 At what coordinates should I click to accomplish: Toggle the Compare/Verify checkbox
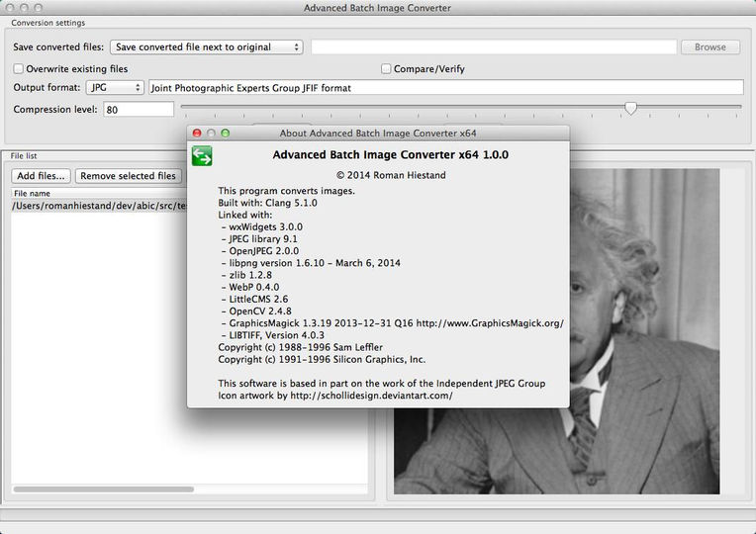[386, 69]
